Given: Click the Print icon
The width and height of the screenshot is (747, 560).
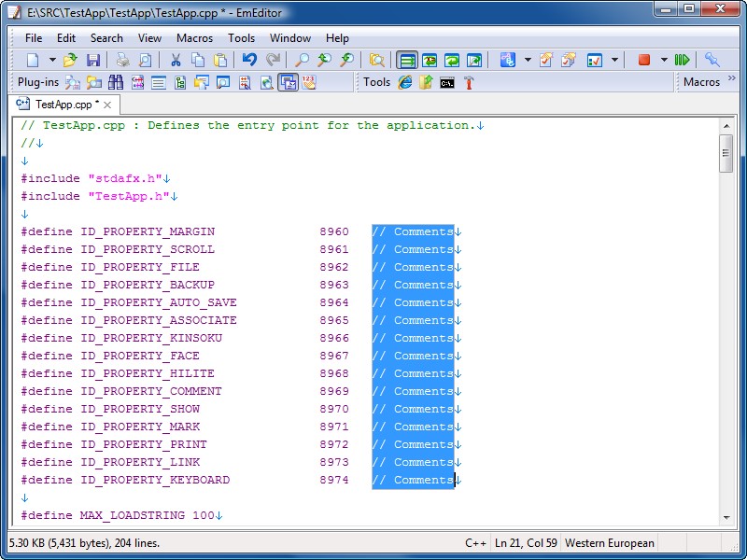Looking at the screenshot, I should (122, 60).
